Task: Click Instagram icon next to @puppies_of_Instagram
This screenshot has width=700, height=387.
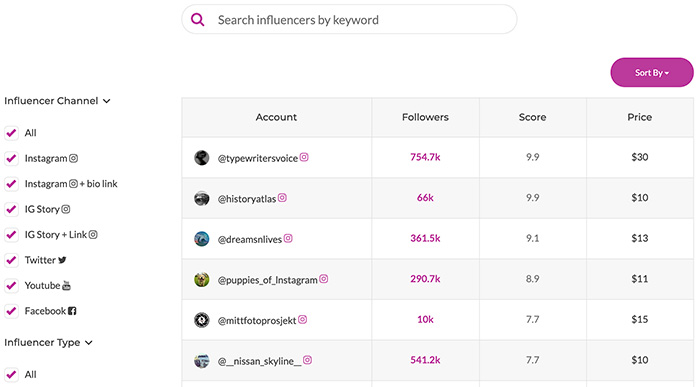Action: click(x=324, y=279)
